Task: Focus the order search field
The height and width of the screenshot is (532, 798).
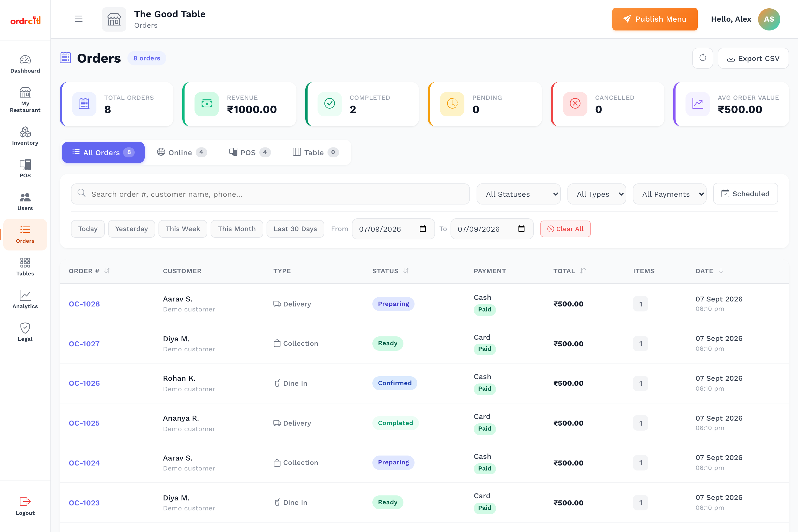Action: coord(270,194)
